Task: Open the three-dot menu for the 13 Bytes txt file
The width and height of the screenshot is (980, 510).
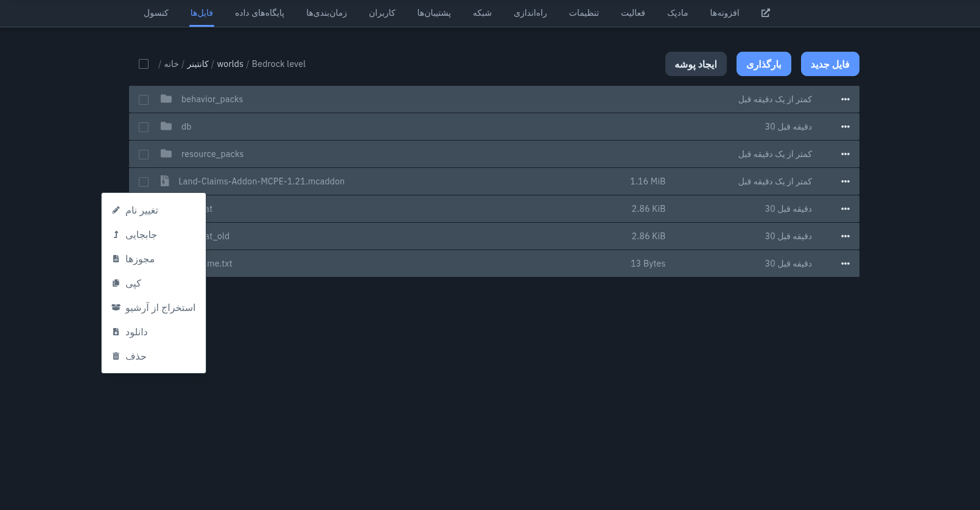Action: tap(845, 264)
